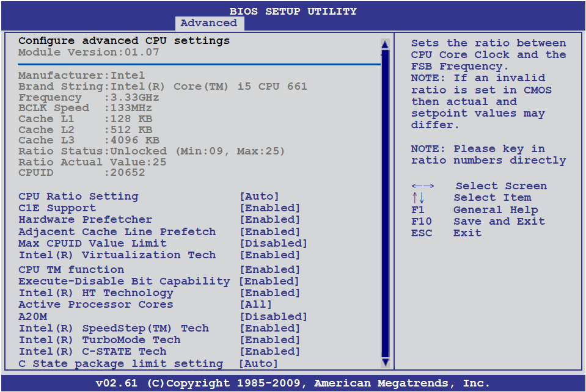Select the A20M option
Image resolution: width=586 pixels, height=392 pixels.
[33, 316]
